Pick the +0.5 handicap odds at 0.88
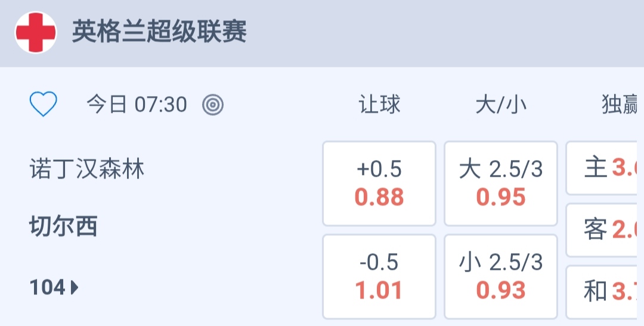Image resolution: width=644 pixels, height=326 pixels. 379,183
